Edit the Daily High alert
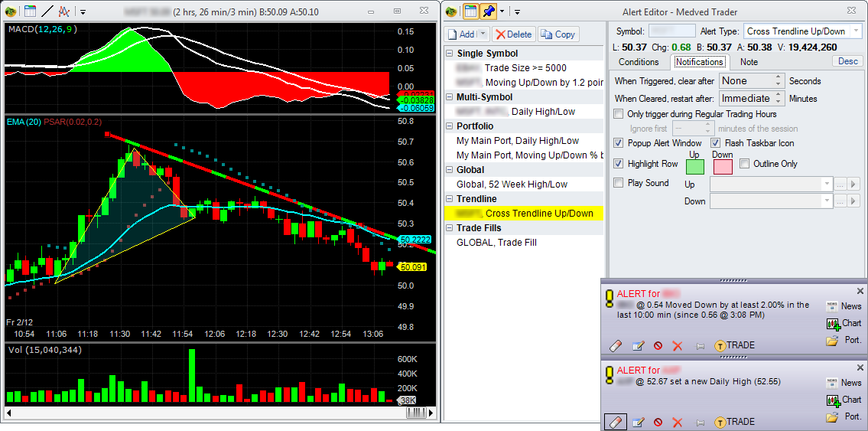Image resolution: width=868 pixels, height=431 pixels. (x=639, y=422)
